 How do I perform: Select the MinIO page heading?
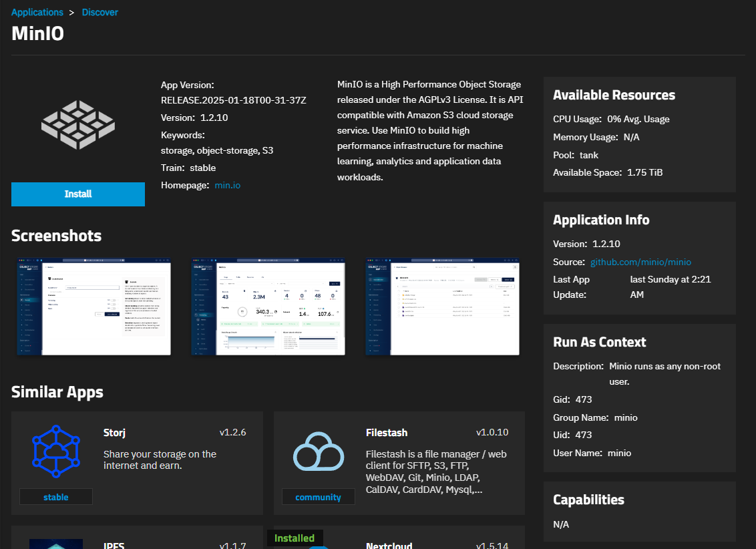[x=37, y=33]
